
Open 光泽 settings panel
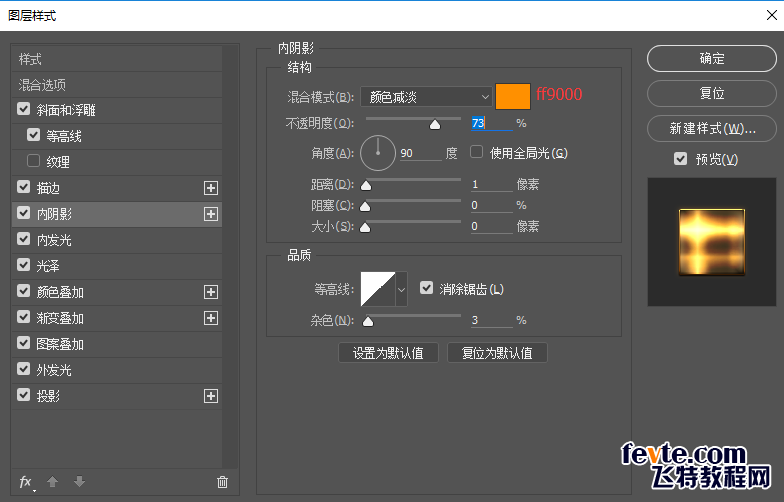(48, 266)
